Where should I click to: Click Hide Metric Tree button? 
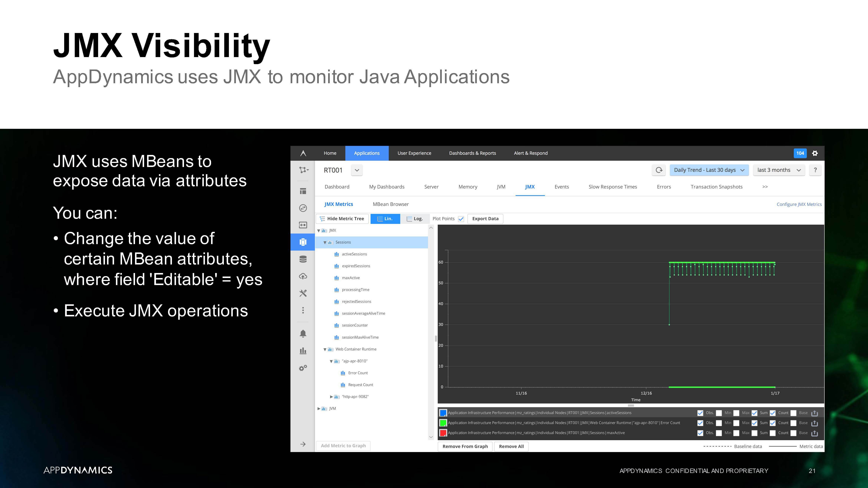(x=342, y=219)
